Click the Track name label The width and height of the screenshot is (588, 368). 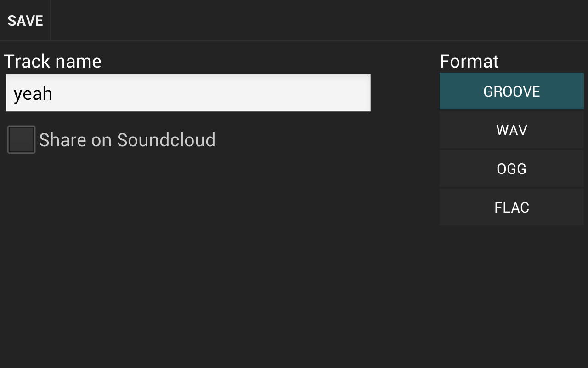pos(52,61)
